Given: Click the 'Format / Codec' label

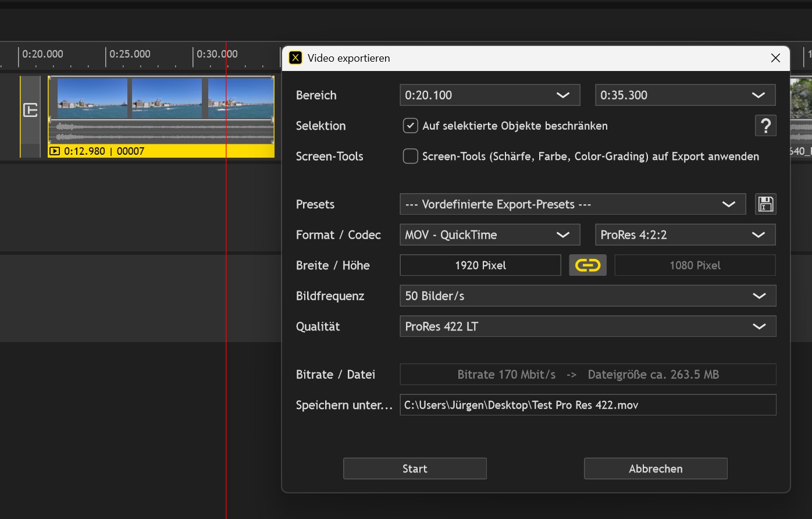Looking at the screenshot, I should 339,235.
